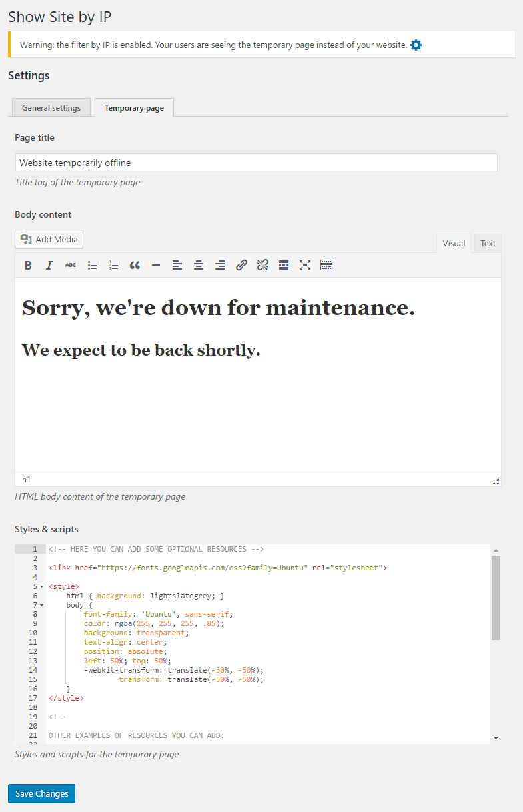Viewport: 523px width, 812px height.
Task: Focus the Page title input field
Action: tap(256, 163)
